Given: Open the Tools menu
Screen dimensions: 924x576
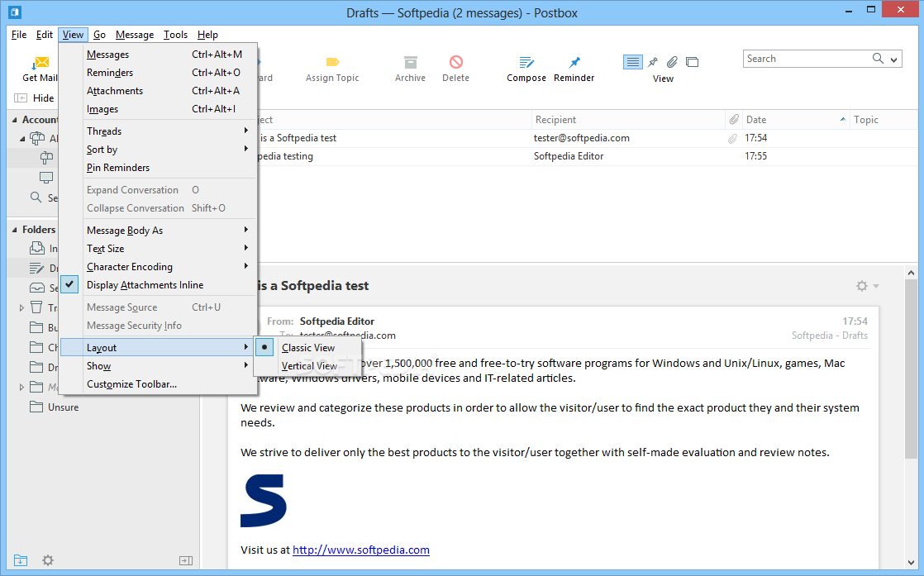Looking at the screenshot, I should 175,35.
